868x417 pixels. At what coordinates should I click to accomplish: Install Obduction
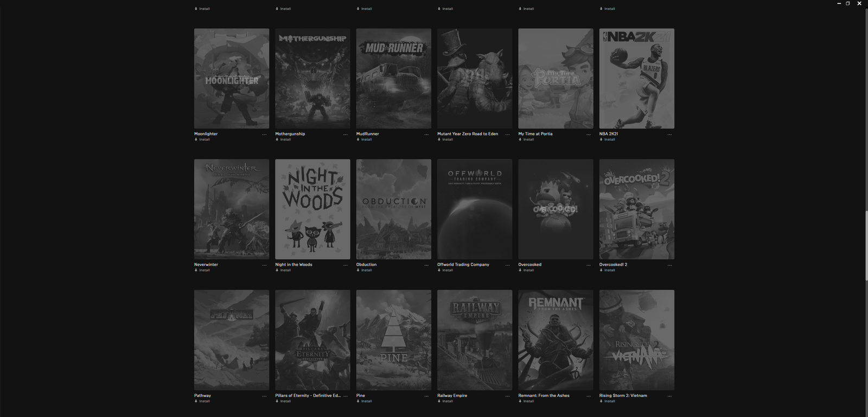(x=364, y=270)
